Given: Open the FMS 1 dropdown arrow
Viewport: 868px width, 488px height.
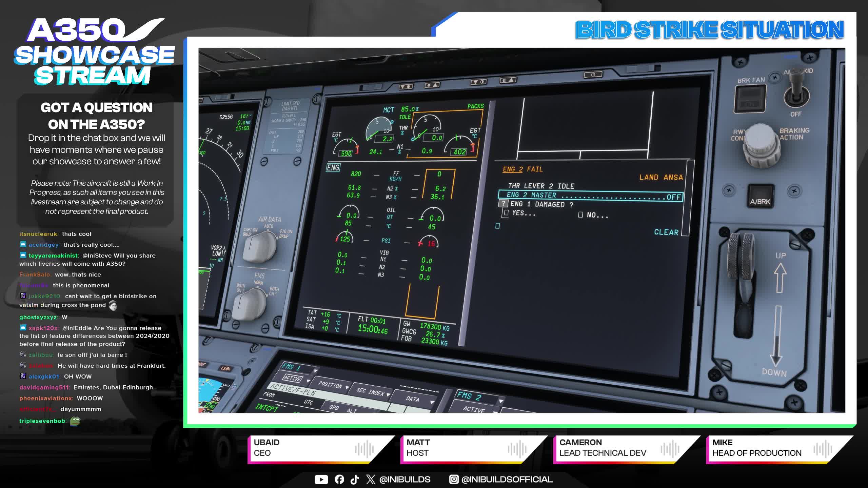Looking at the screenshot, I should 315,371.
